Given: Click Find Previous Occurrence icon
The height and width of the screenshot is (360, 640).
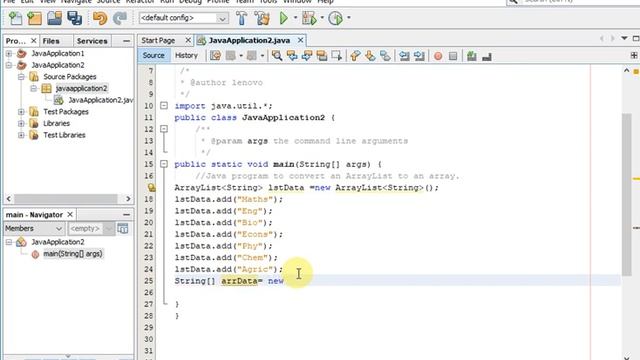Looking at the screenshot, I should point(292,56).
